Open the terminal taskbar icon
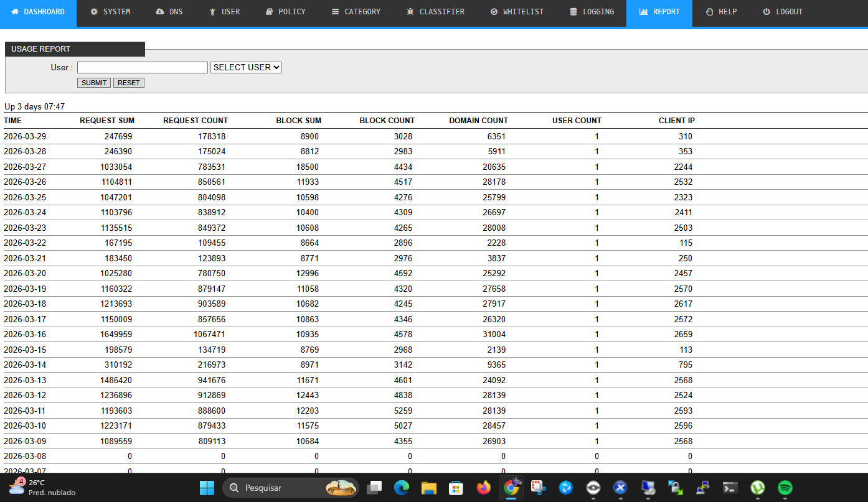Image resolution: width=868 pixels, height=502 pixels. point(730,488)
